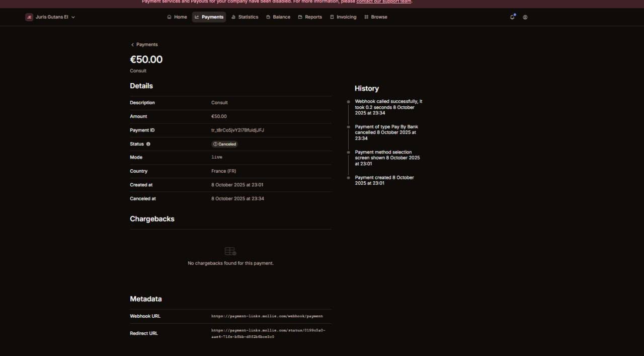Click the back chevron next to Payments
The width and height of the screenshot is (644, 356).
pyautogui.click(x=132, y=45)
